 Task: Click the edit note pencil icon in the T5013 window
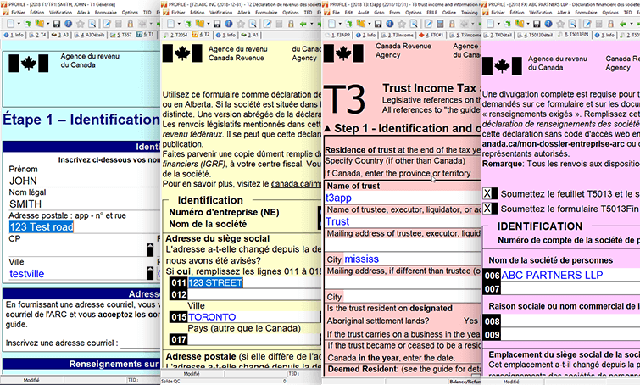587,24
